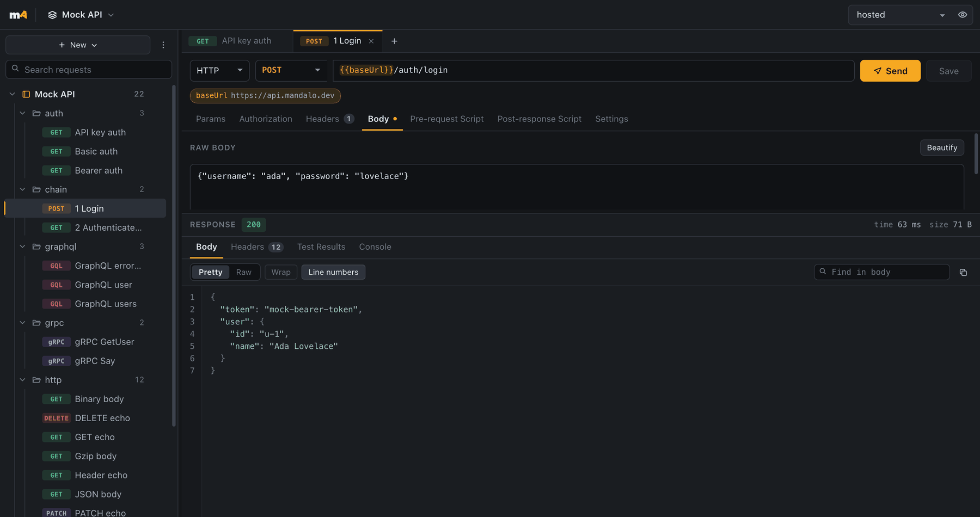Click the 200 status badge

pyautogui.click(x=254, y=225)
